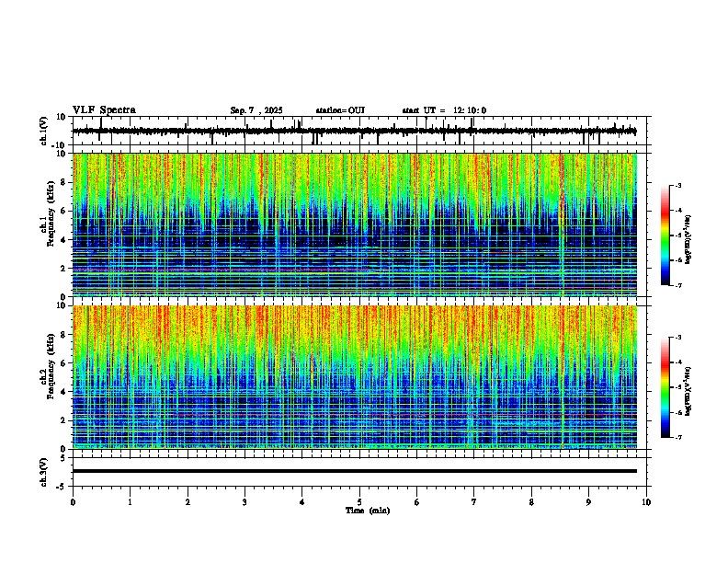Viewport: 728px width, 563px height.
Task: Click the "4" kHz tick on ch.2 axis
Action: 64,392
